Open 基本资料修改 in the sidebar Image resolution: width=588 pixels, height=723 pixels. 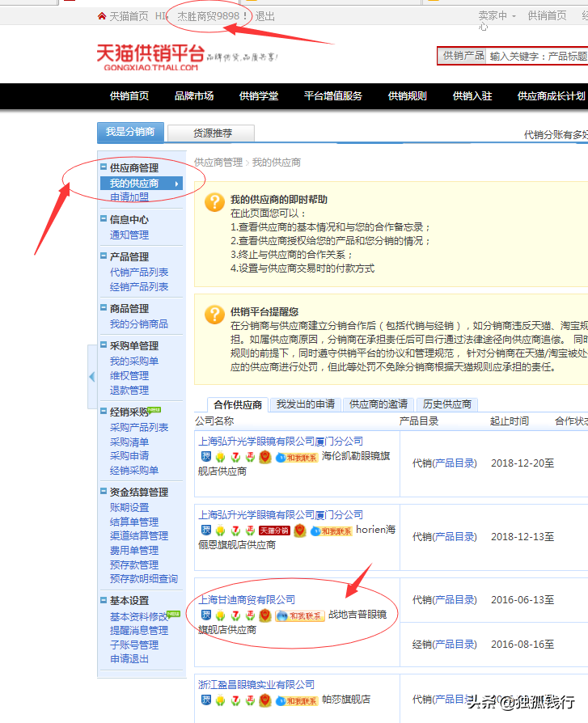coord(139,617)
